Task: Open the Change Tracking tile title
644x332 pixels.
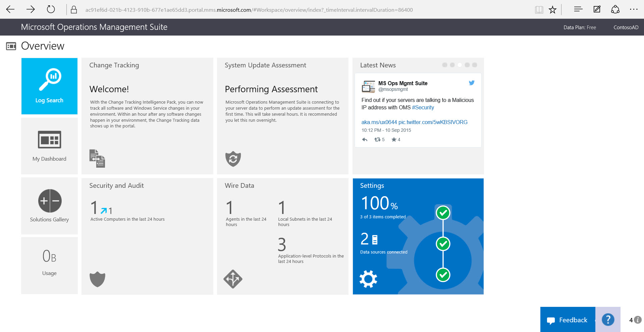Action: (114, 65)
